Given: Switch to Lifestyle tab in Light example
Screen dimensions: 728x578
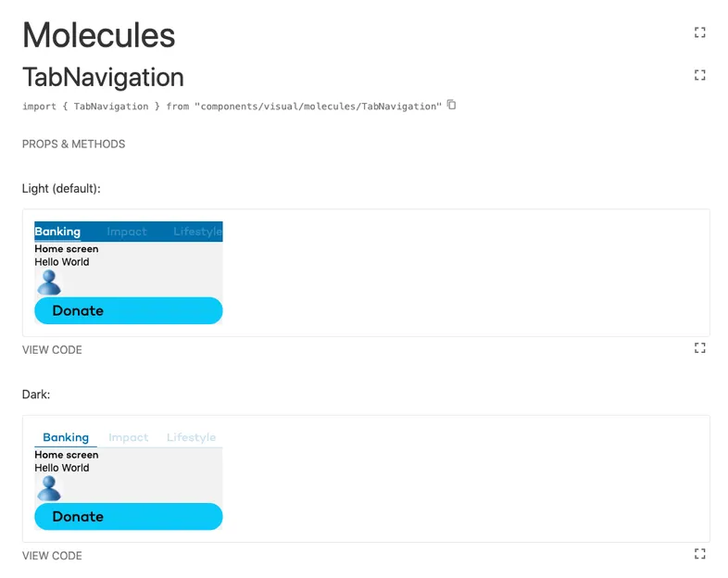Looking at the screenshot, I should tap(197, 232).
